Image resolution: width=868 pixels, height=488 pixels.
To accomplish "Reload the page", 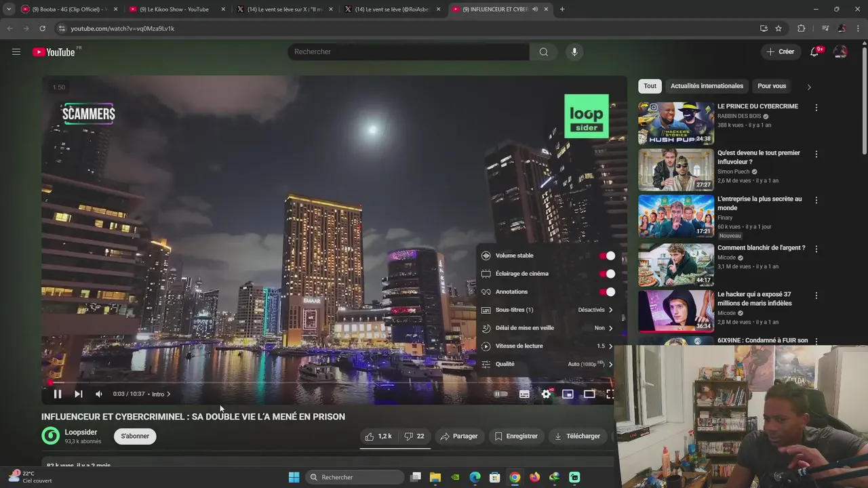I will coord(42,28).
